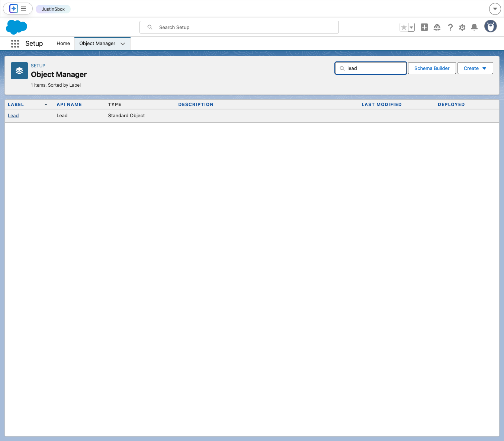Click the JustinSbox label

click(53, 9)
